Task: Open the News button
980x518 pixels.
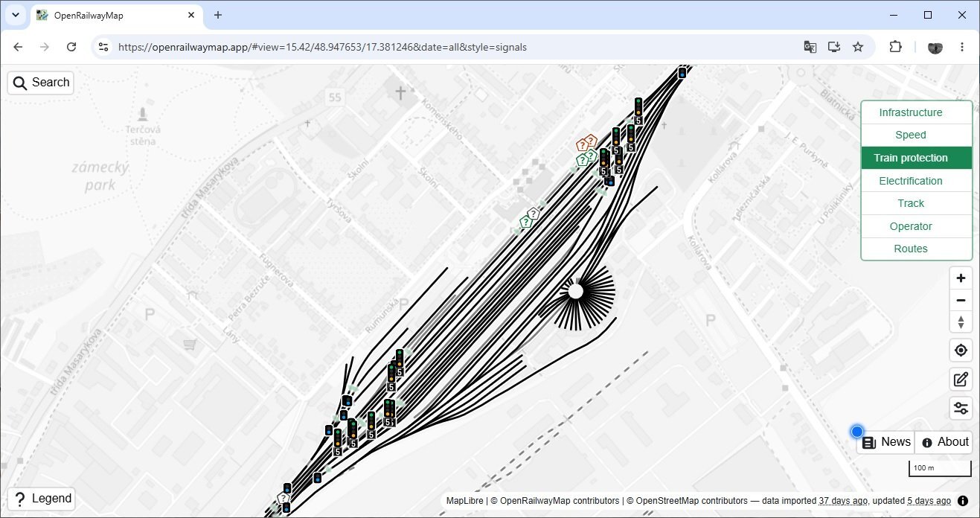Action: [x=885, y=442]
